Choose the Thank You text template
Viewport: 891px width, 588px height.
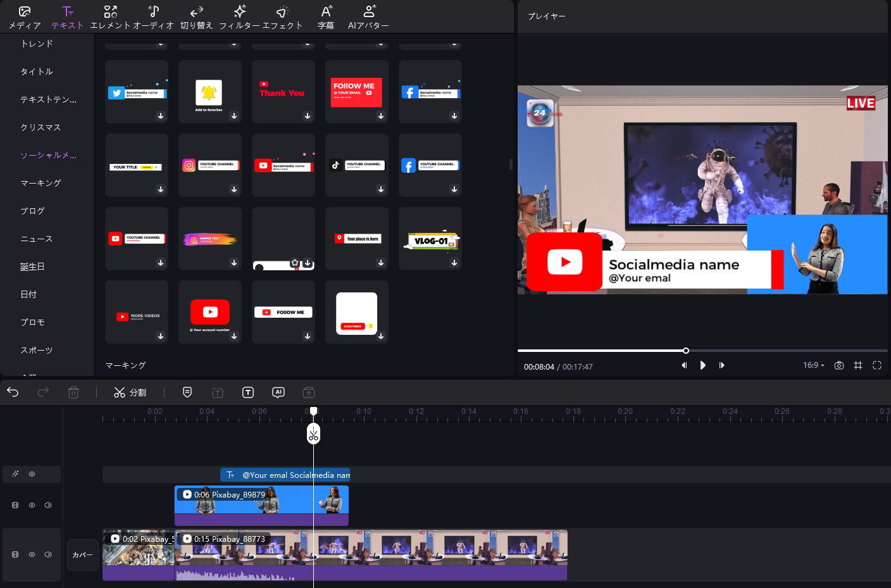(283, 92)
